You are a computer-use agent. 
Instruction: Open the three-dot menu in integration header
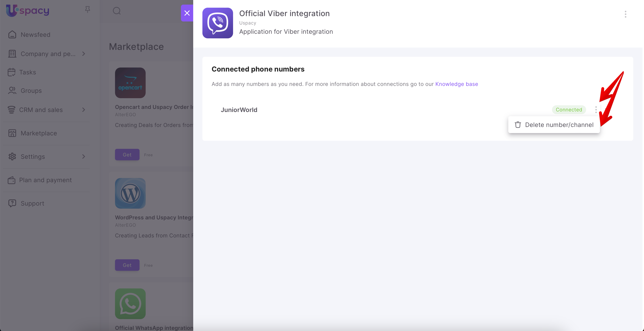coord(625,14)
